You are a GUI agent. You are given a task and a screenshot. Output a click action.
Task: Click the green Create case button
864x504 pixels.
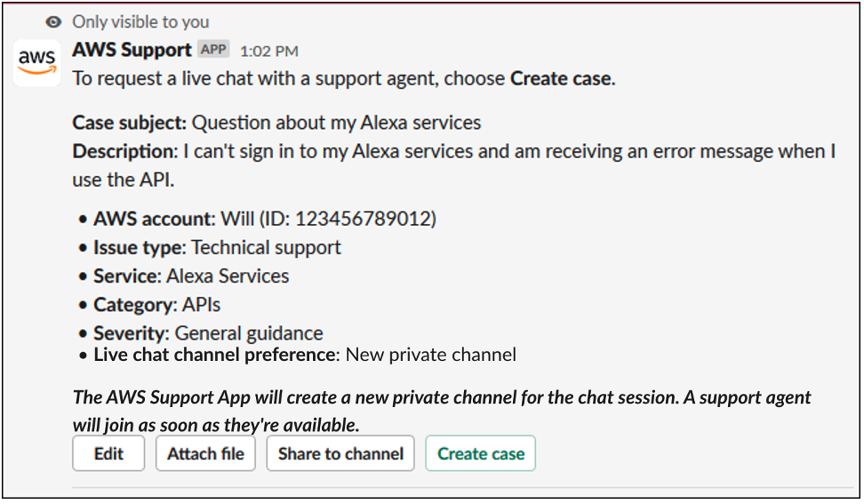tap(480, 453)
